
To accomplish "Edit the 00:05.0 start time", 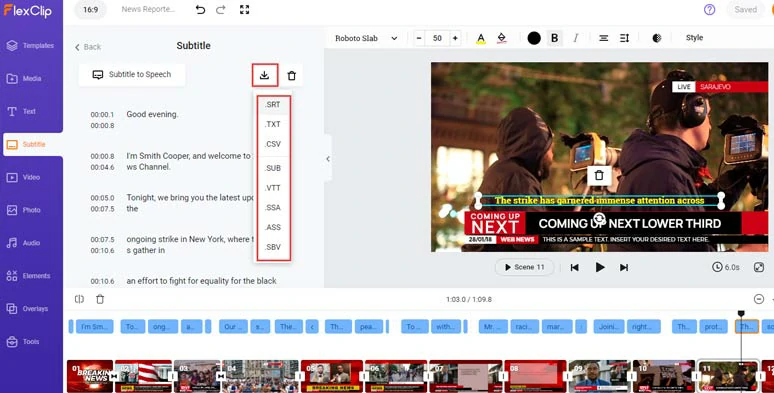I will pyautogui.click(x=102, y=198).
